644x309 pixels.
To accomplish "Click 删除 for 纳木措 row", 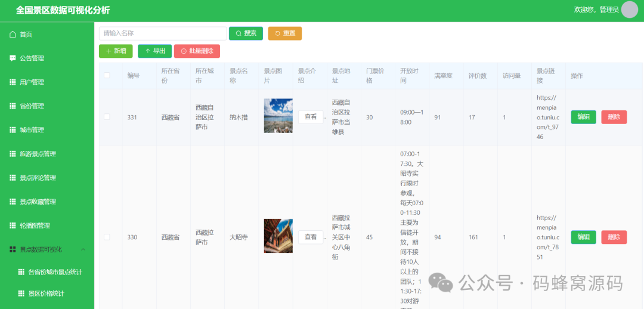I will point(614,117).
